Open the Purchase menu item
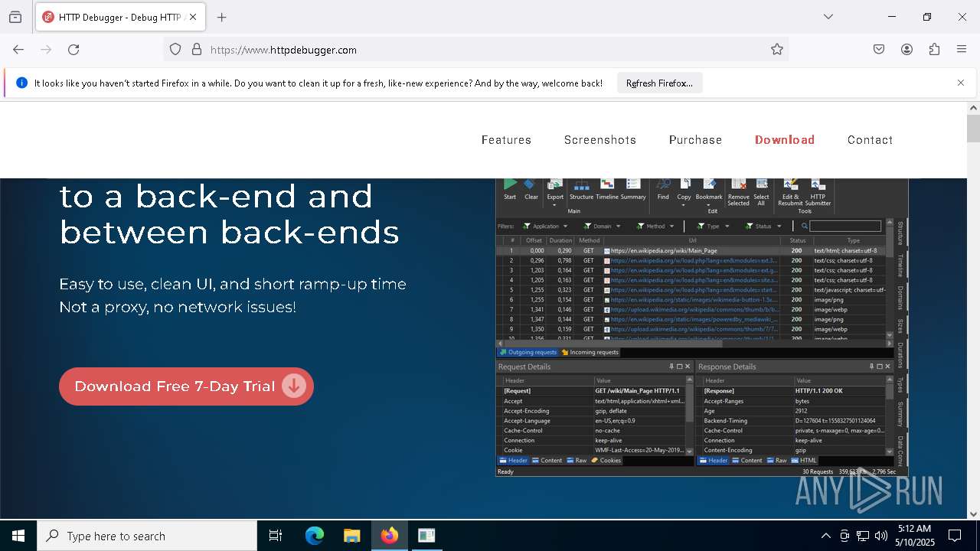Screen dimensions: 980x551 click(x=695, y=140)
